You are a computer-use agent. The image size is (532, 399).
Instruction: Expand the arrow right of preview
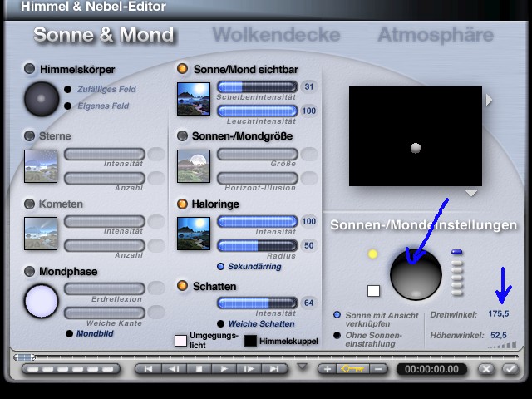(x=489, y=100)
